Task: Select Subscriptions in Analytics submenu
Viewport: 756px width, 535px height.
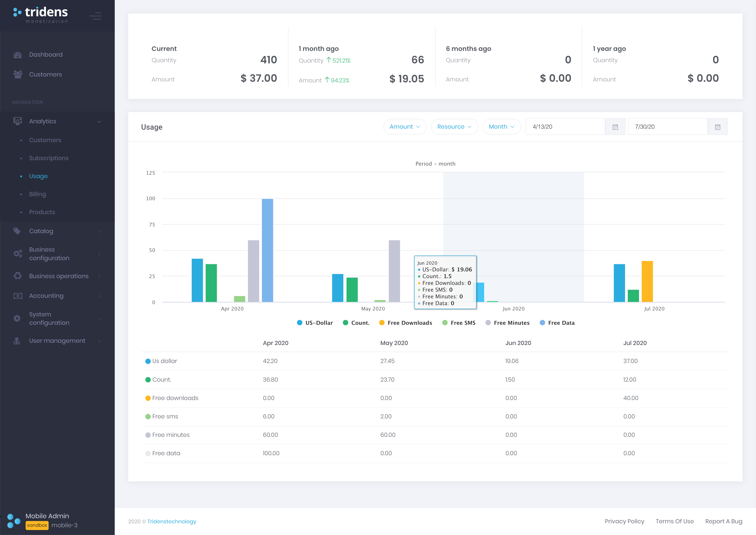Action: (49, 158)
